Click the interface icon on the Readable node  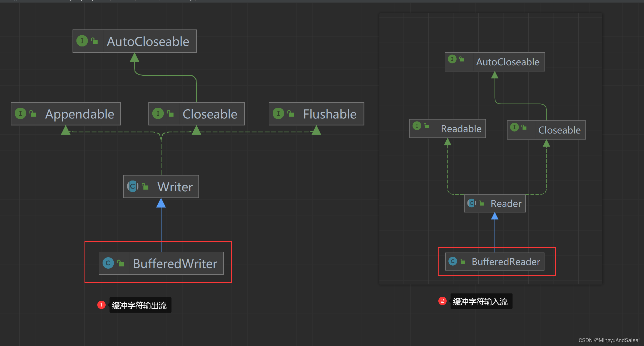tap(417, 126)
